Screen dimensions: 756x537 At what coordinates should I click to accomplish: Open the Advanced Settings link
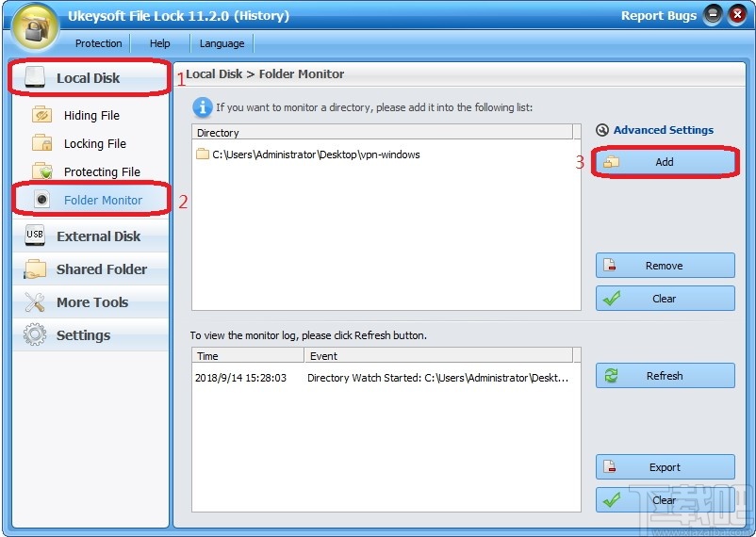663,130
